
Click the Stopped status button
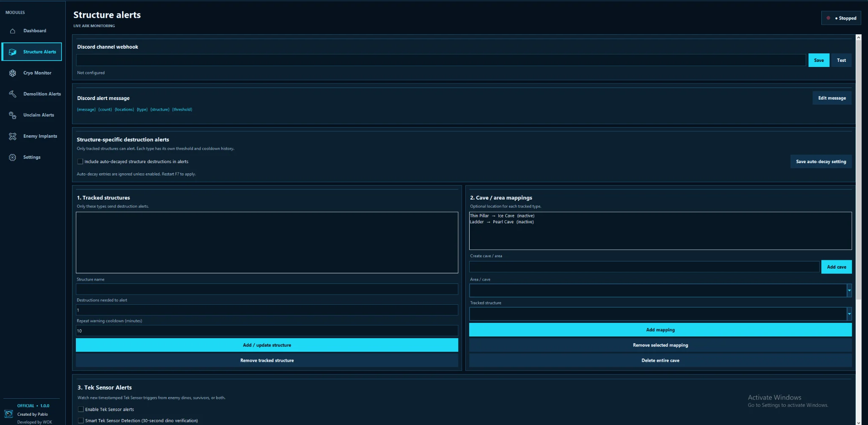pyautogui.click(x=841, y=18)
